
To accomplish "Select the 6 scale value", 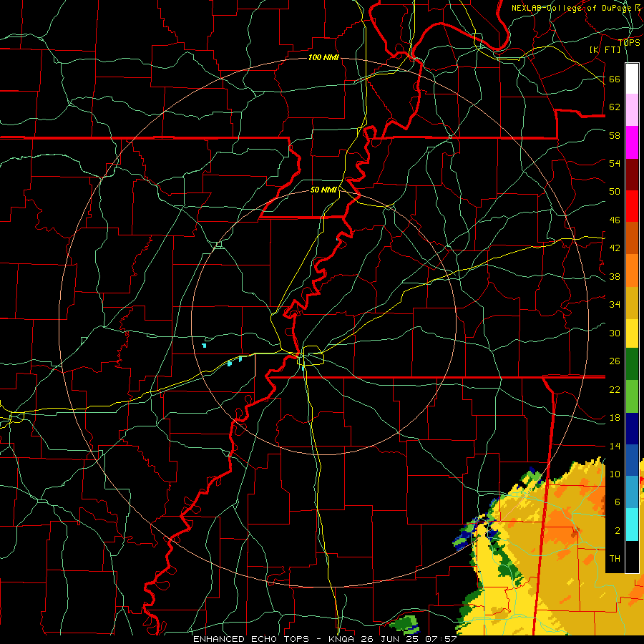I will click(618, 502).
